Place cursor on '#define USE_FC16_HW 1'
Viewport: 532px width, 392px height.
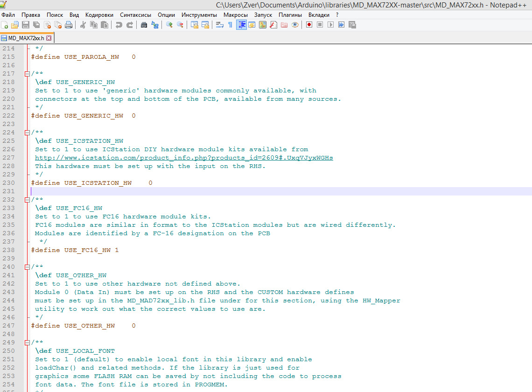point(75,250)
